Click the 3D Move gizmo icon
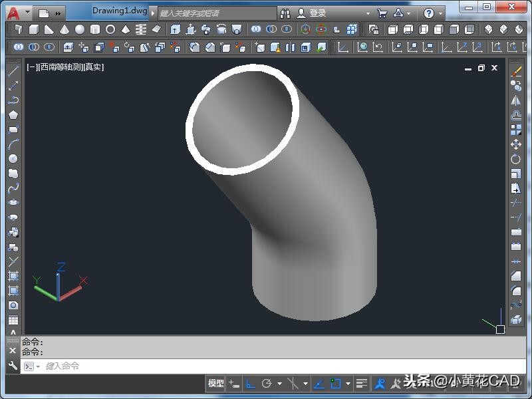 (x=305, y=30)
